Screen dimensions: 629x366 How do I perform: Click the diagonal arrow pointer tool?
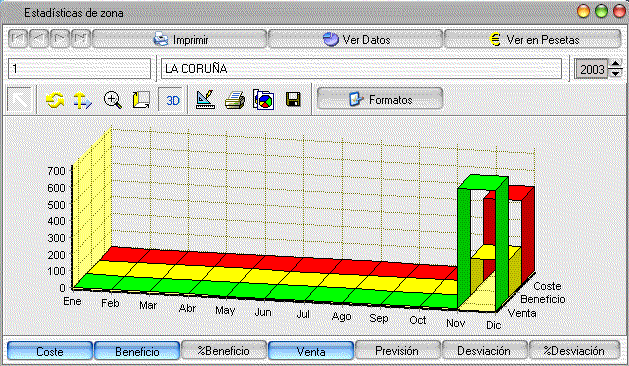[x=19, y=100]
